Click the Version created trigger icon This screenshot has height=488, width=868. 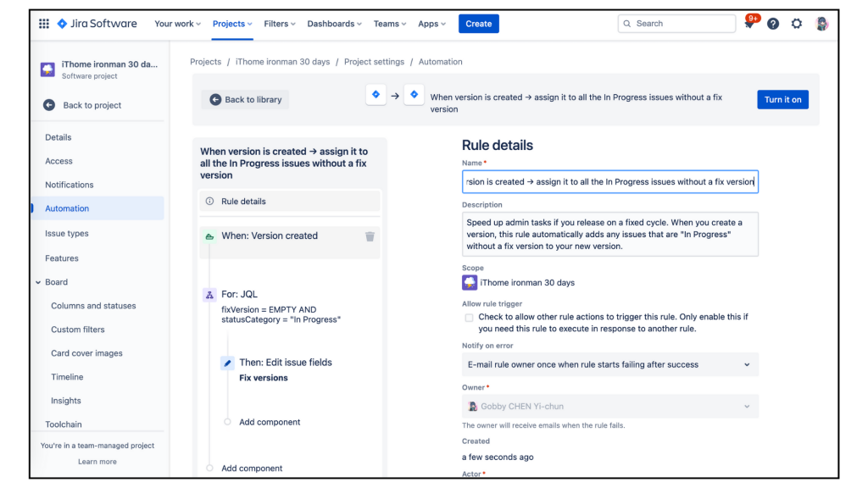pos(210,236)
